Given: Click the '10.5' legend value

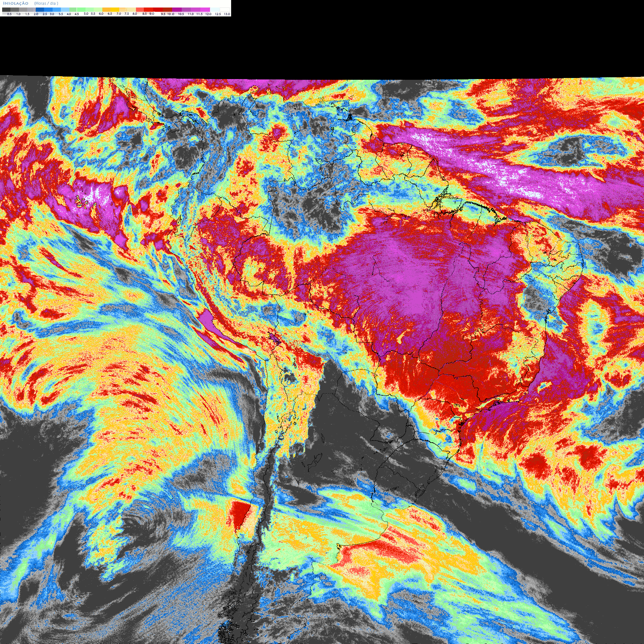Looking at the screenshot, I should [x=181, y=14].
